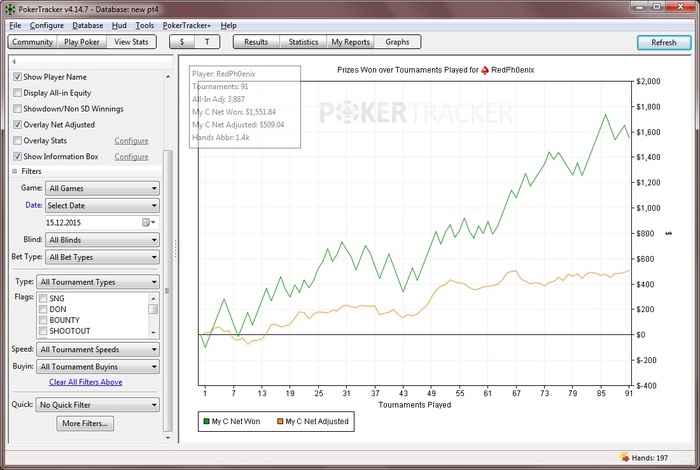Image resolution: width=700 pixels, height=470 pixels.
Task: Click the More Filters button
Action: [x=86, y=424]
